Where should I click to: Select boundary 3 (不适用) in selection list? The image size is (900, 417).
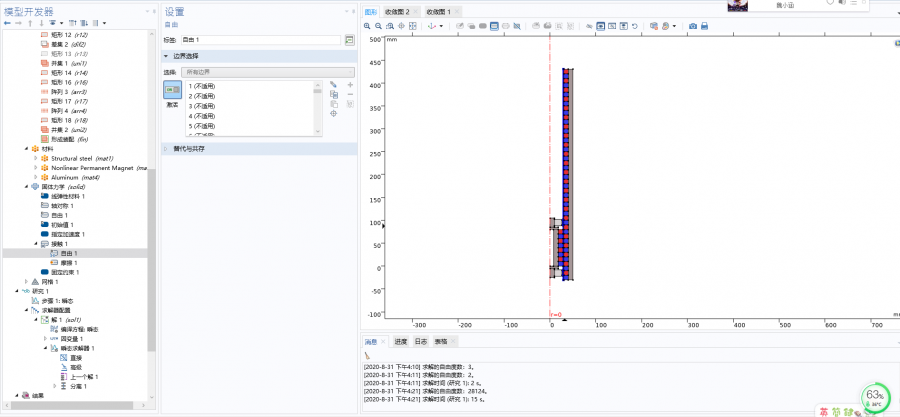tap(203, 106)
